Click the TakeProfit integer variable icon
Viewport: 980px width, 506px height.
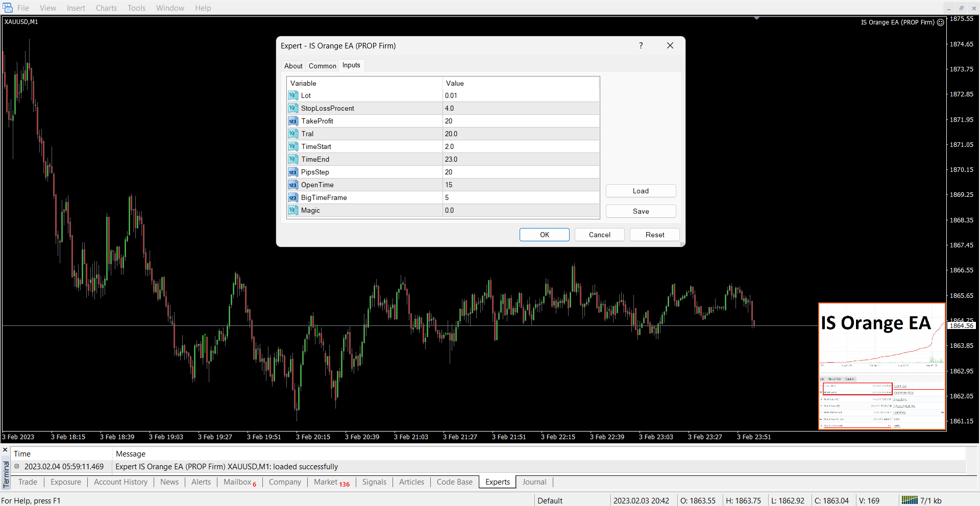tap(293, 121)
